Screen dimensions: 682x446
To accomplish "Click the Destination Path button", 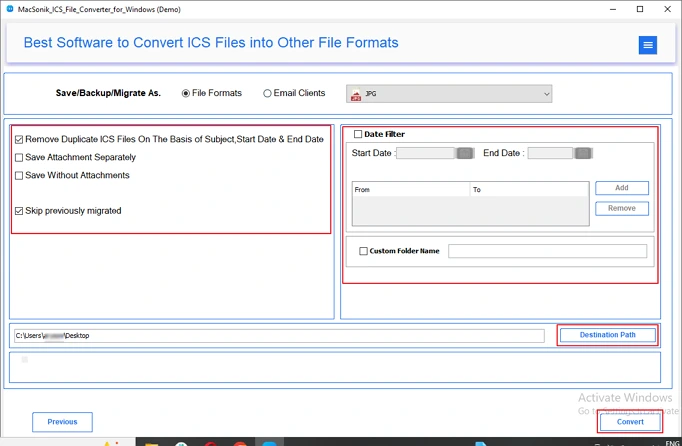I will click(608, 335).
